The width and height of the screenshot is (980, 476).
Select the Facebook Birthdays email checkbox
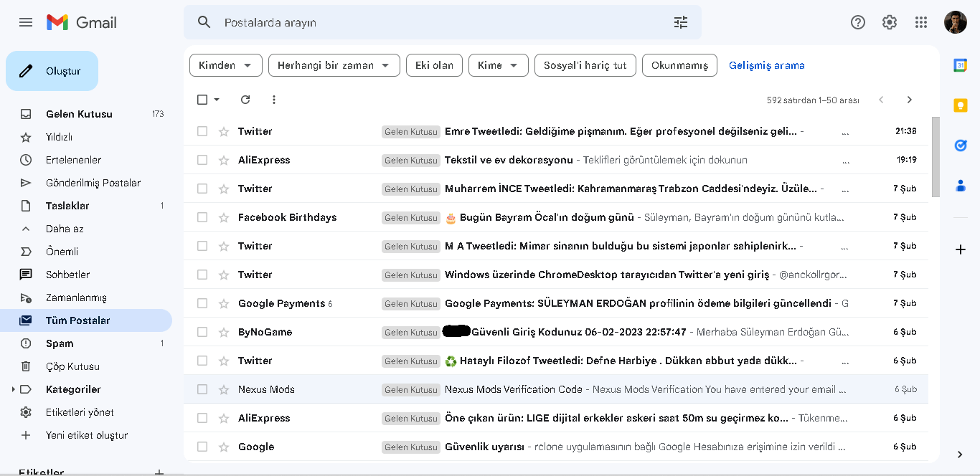coord(202,217)
